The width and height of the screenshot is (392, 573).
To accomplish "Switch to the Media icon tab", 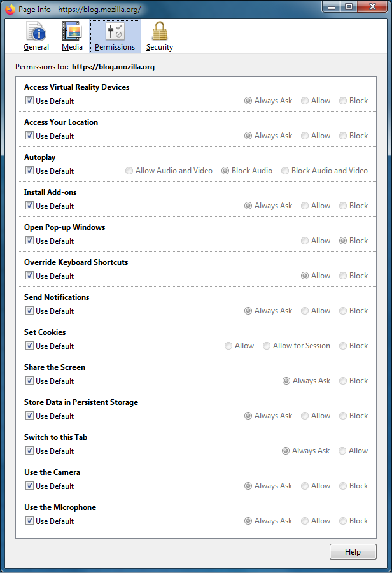I will tap(72, 36).
